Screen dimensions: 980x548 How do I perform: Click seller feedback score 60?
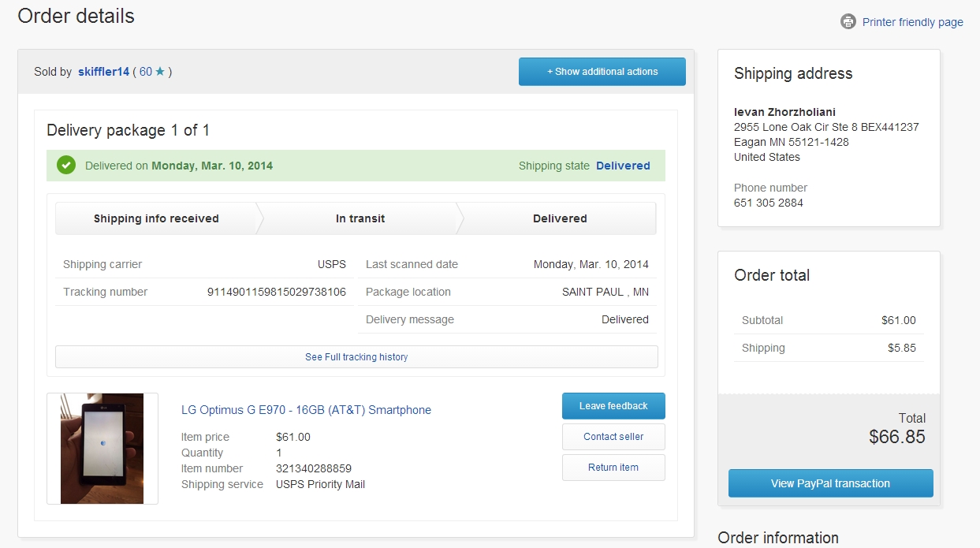(x=145, y=72)
